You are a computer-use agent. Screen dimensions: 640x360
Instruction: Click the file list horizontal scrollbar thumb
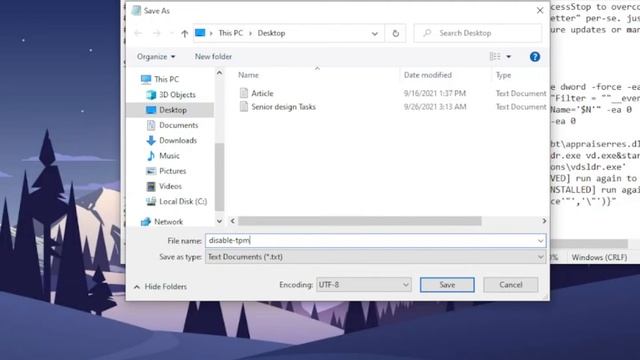coord(360,221)
